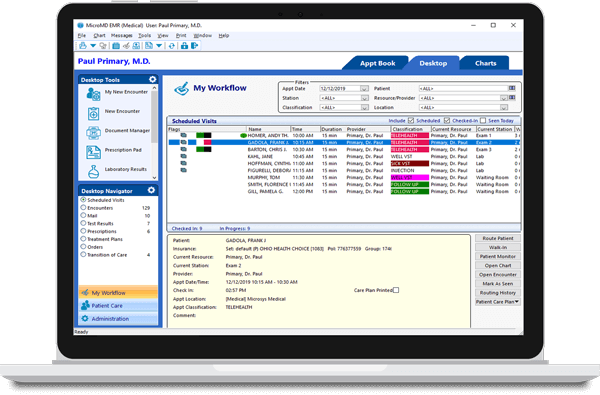This screenshot has height=395, width=600.
Task: Click the Route Patient button
Action: click(497, 238)
